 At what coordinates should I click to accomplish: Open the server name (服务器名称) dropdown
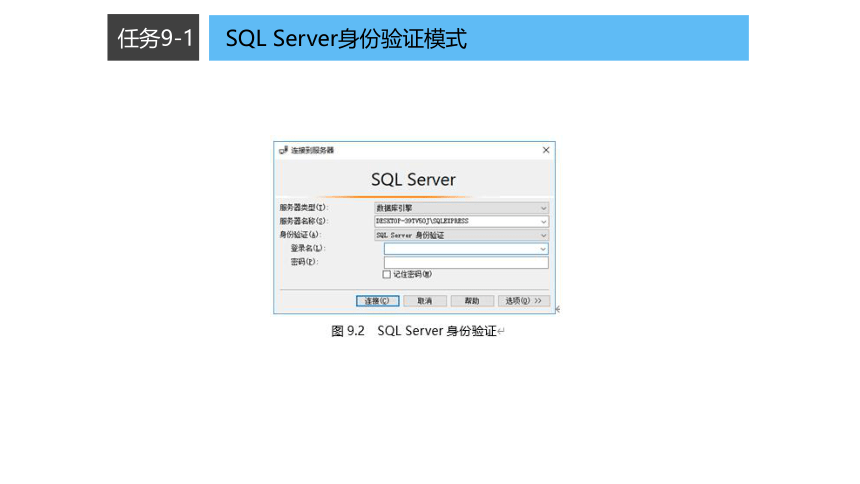(x=461, y=221)
